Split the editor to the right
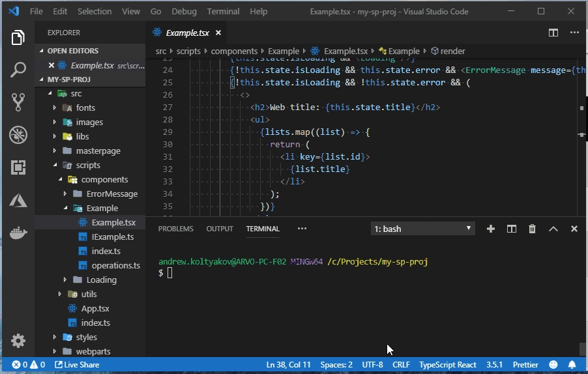This screenshot has width=588, height=374. coord(553,33)
